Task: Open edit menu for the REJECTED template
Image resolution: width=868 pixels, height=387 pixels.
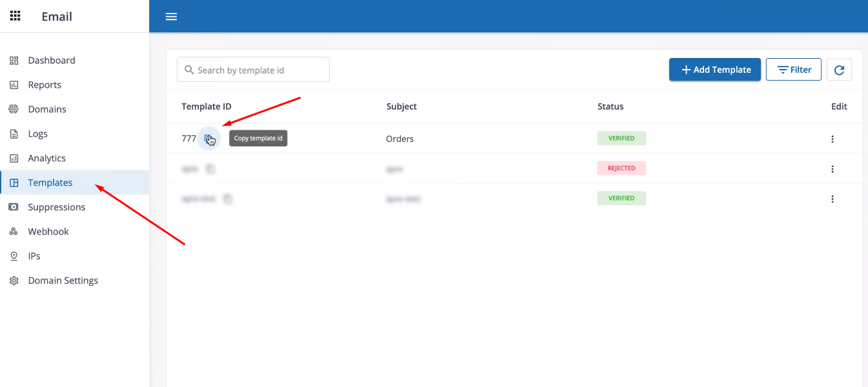Action: [x=833, y=169]
